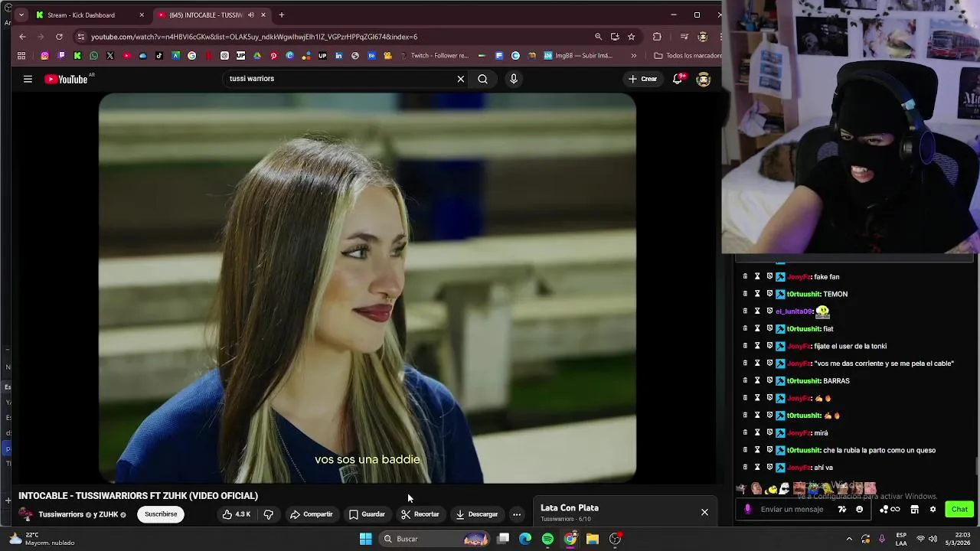Viewport: 980px width, 551px height.
Task: Click the purple microphone in chat input
Action: click(748, 509)
